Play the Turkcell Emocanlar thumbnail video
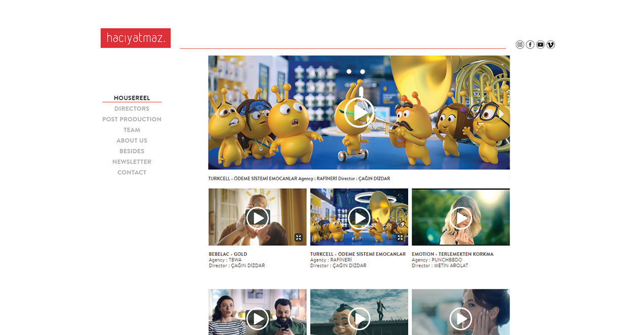The width and height of the screenshot is (644, 335). coord(359,218)
